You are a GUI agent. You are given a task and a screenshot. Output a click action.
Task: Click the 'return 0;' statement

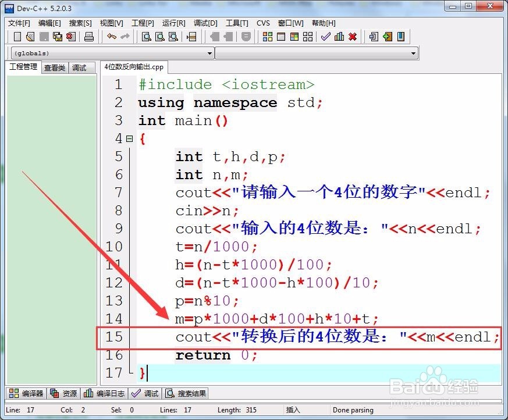216,355
